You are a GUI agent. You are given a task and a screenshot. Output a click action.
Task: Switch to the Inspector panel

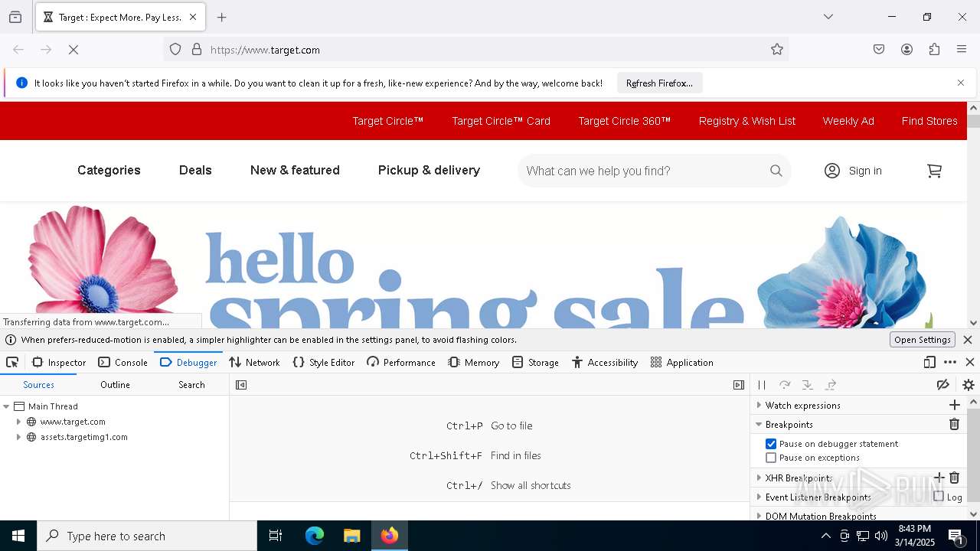(x=59, y=363)
